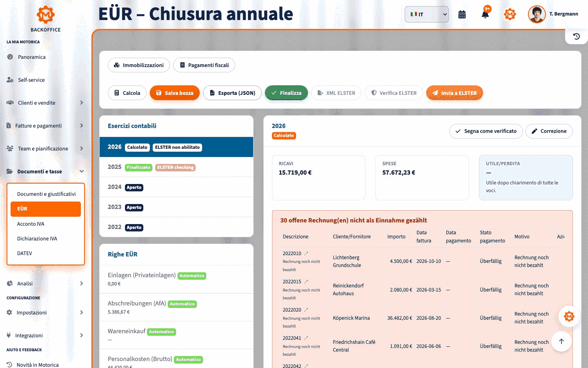Image resolution: width=588 pixels, height=368 pixels.
Task: Click Esporta (JSON) button
Action: click(x=232, y=93)
